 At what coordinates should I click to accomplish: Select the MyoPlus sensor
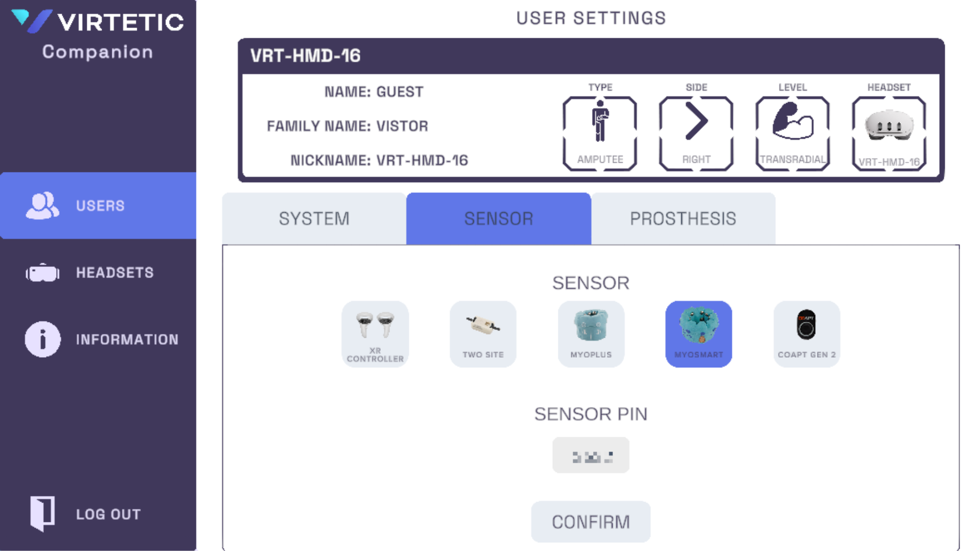591,334
